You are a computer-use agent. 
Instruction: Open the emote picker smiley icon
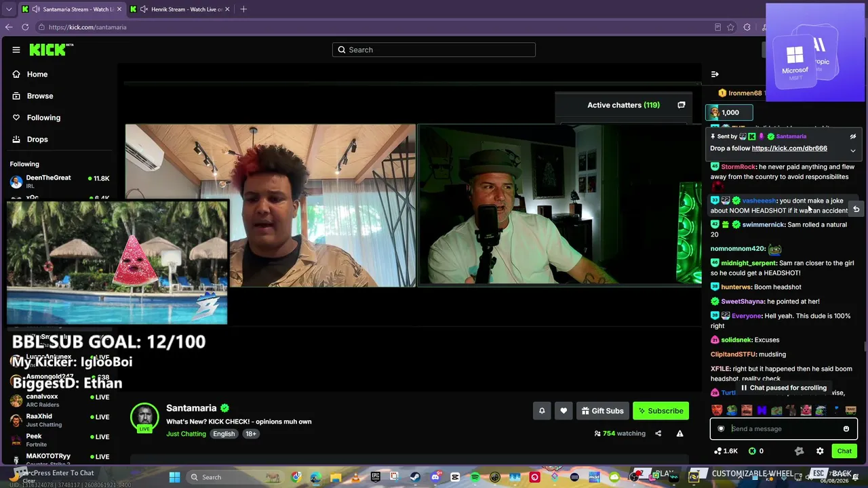coord(846,428)
